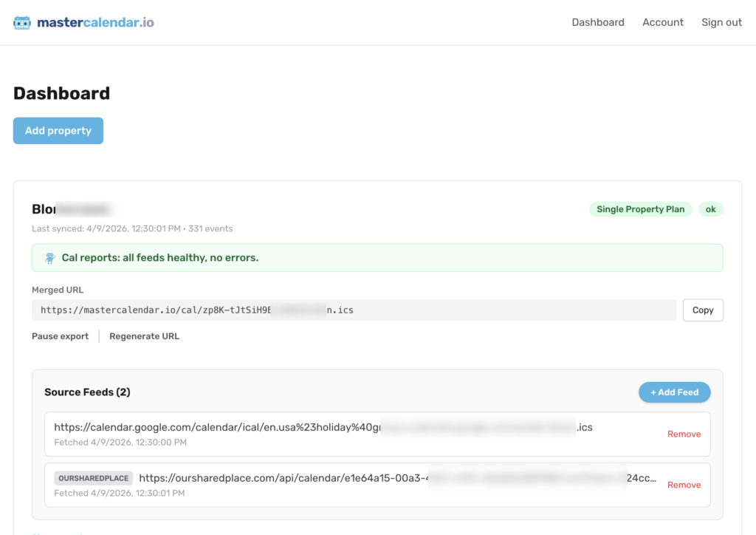
Task: Click the all feeds healthy status banner
Action: tap(377, 258)
